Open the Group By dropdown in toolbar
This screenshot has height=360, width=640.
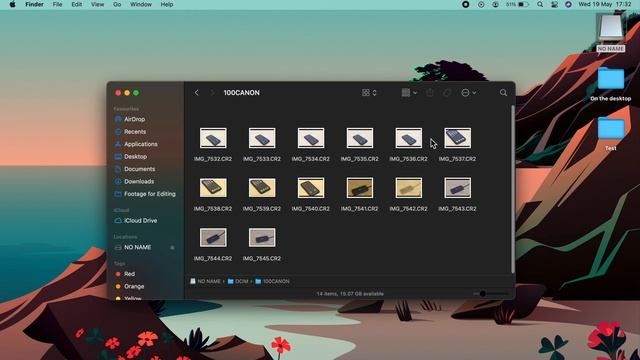tap(409, 93)
